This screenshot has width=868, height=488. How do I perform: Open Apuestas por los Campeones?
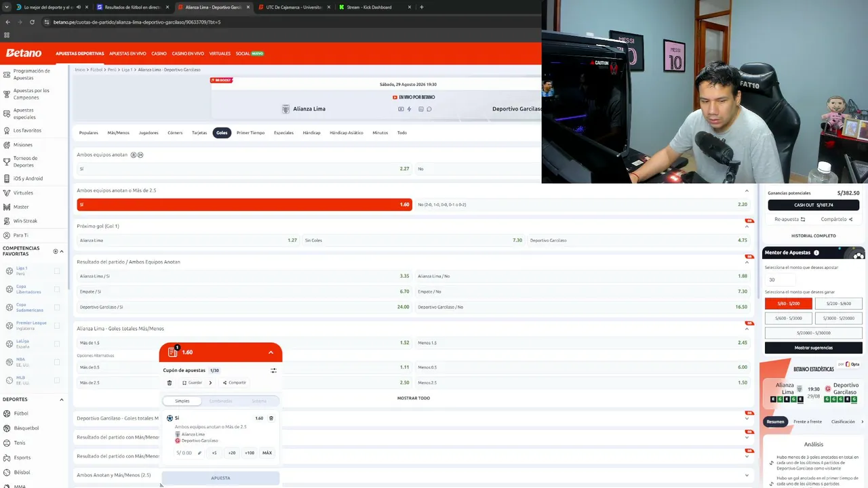(31, 94)
